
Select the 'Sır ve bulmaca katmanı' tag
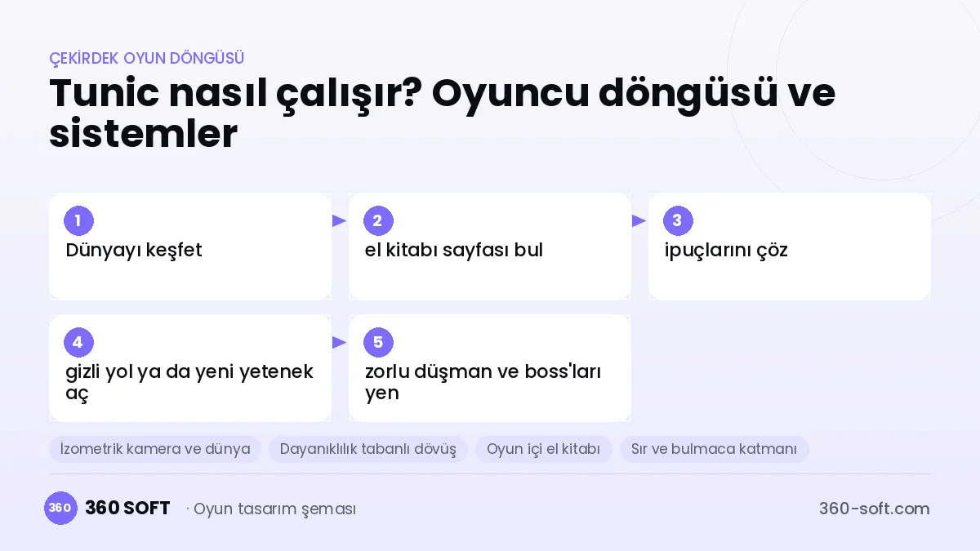pyautogui.click(x=715, y=449)
